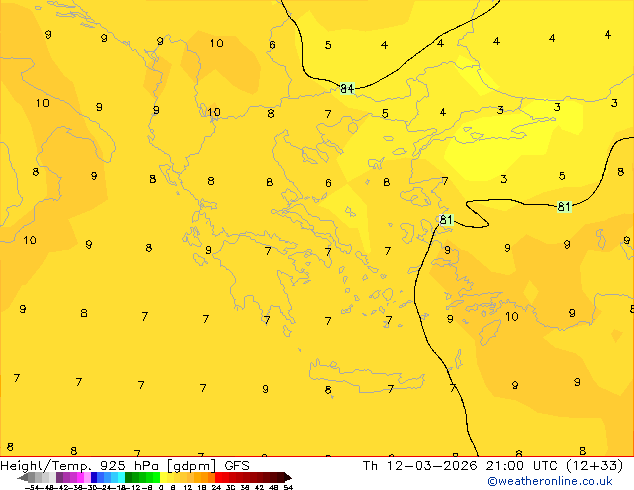Pick the dark green legend swatch
The image size is (634, 490).
coord(129,477)
